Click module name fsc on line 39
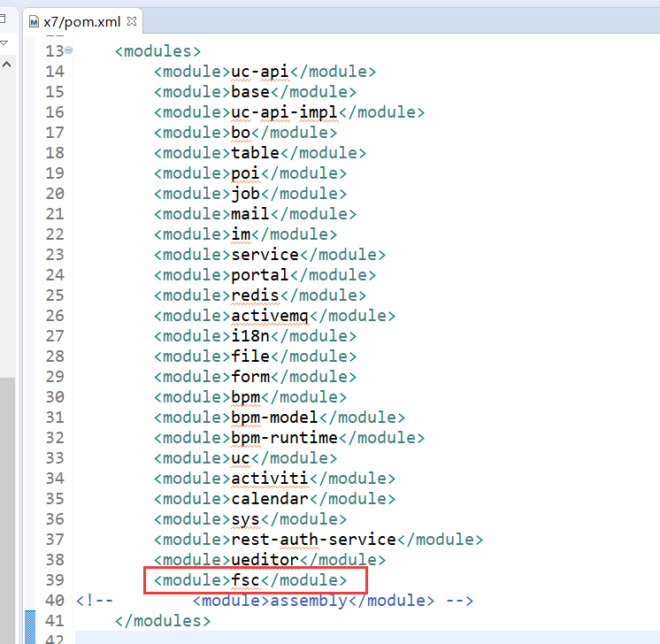Viewport: 660px width, 644px height. 246,580
